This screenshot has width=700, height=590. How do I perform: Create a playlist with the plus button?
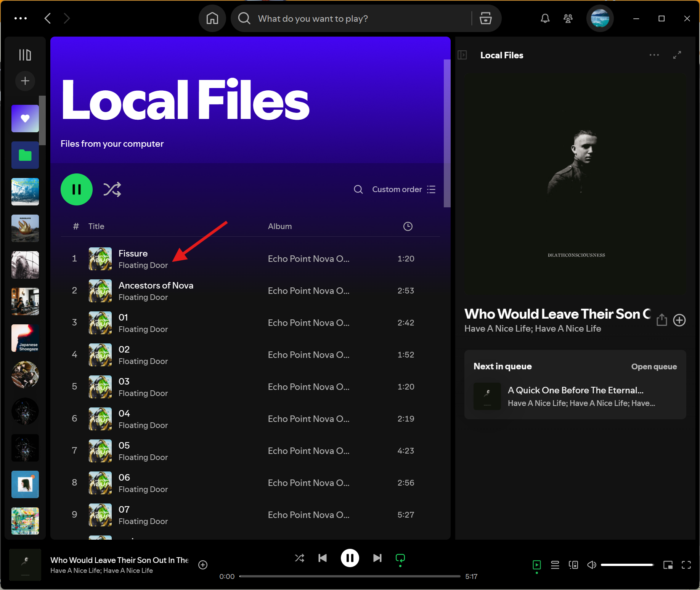click(25, 81)
